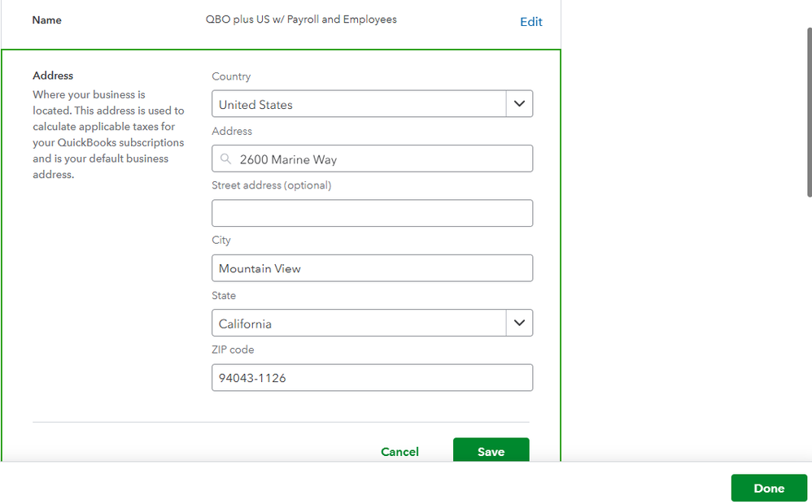Screen dimensions: 812x504
Task: Click the Street address (optional) label
Action: 271,185
